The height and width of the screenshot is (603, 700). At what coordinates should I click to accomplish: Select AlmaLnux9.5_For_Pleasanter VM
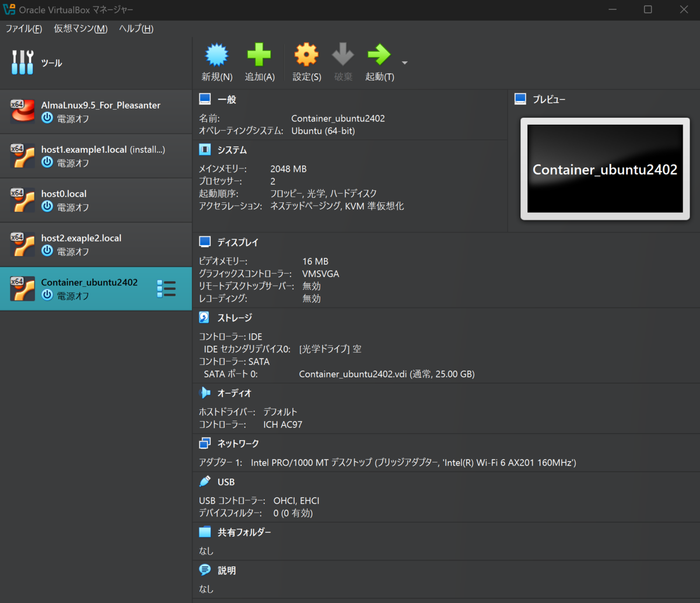[x=96, y=111]
